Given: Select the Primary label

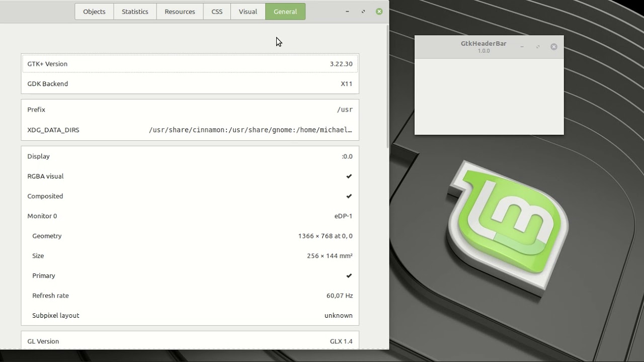Looking at the screenshot, I should (44, 276).
